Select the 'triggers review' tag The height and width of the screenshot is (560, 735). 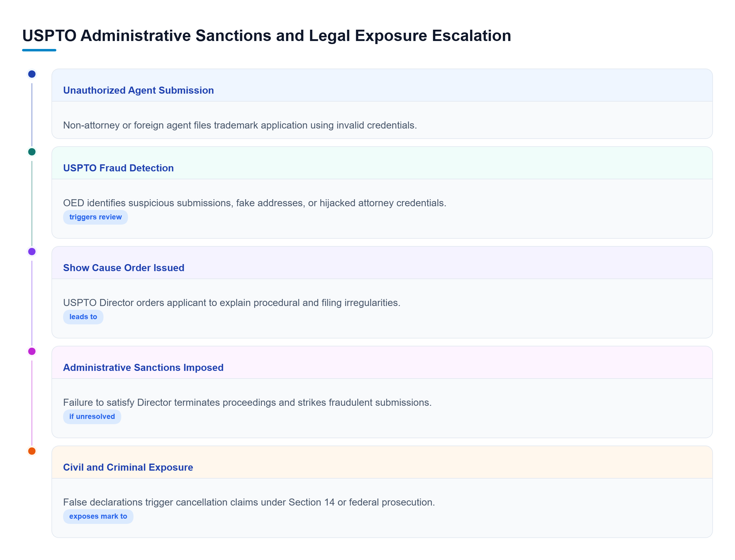[96, 217]
